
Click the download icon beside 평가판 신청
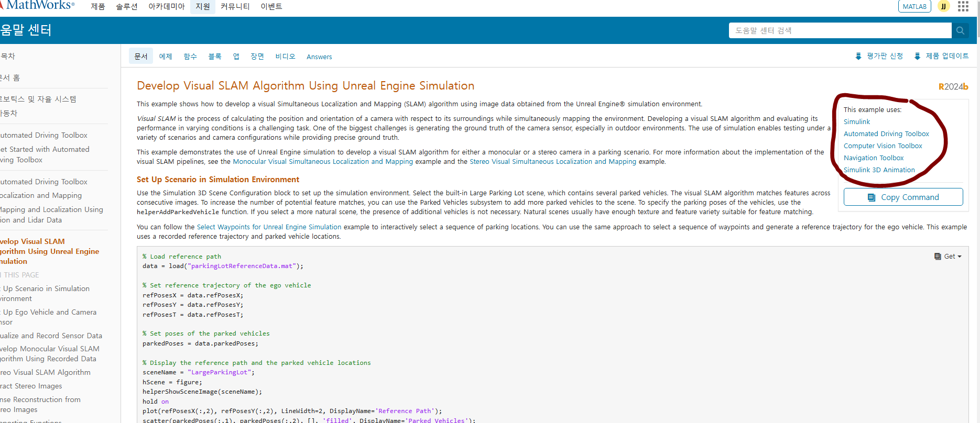pyautogui.click(x=858, y=56)
